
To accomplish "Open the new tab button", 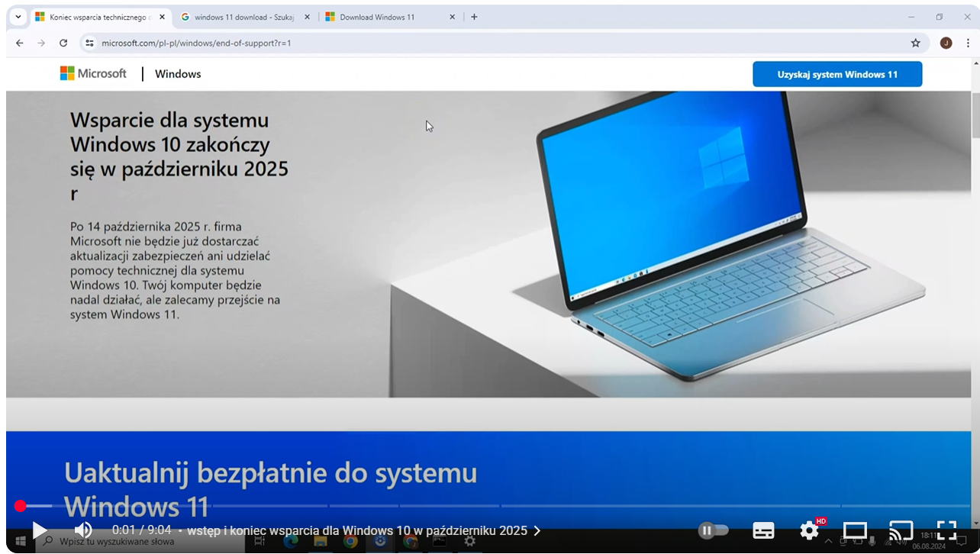I will coord(474,17).
